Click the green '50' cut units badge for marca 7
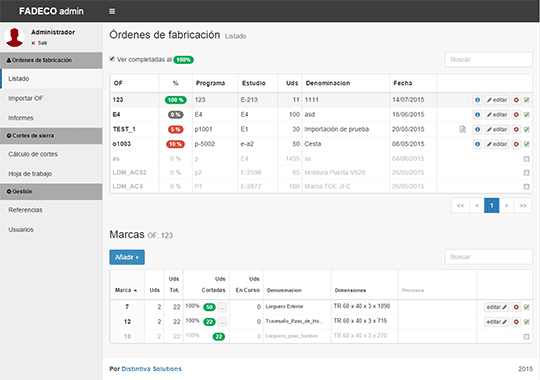540x380 pixels. coord(209,307)
